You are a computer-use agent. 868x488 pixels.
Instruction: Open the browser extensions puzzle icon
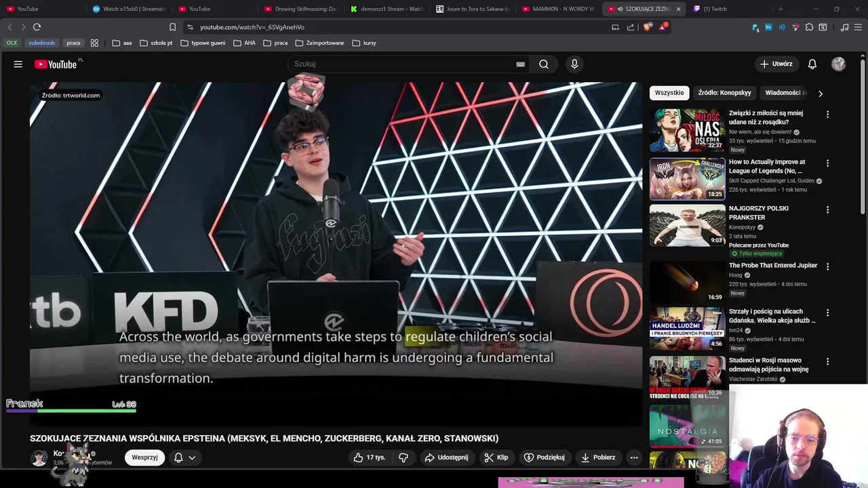click(x=809, y=27)
